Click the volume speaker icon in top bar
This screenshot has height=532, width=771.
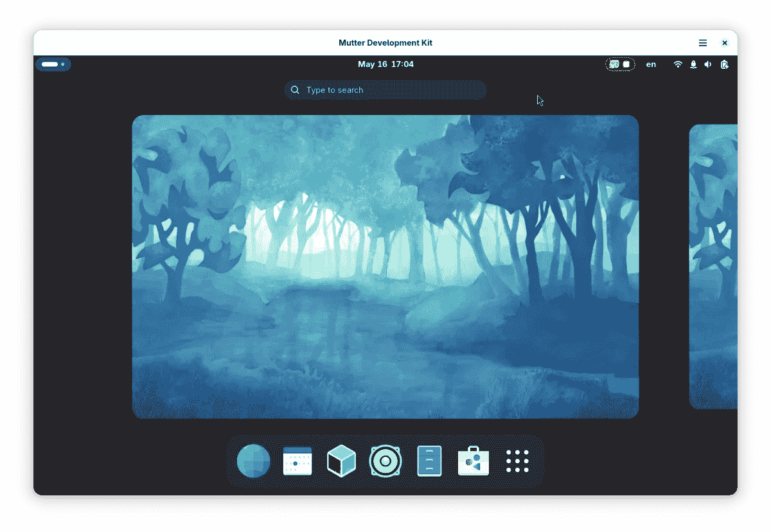pos(708,64)
